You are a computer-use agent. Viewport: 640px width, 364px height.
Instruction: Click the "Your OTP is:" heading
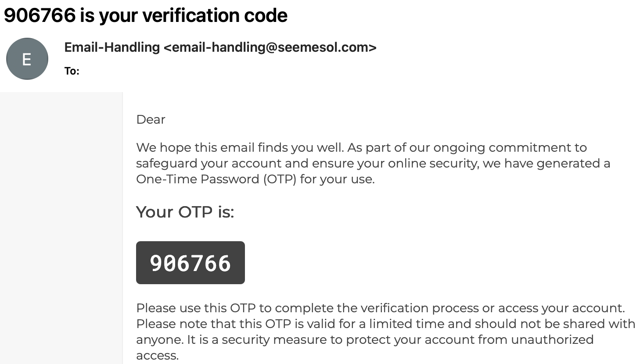point(185,212)
